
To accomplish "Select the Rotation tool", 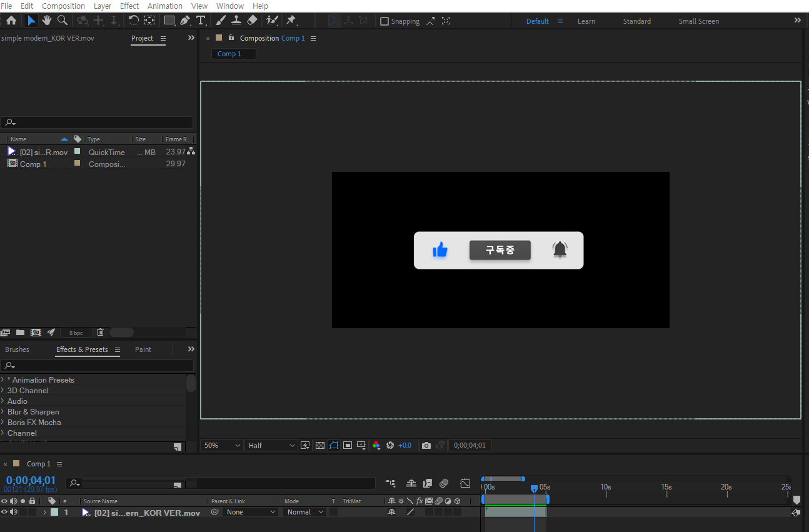I will coord(133,21).
